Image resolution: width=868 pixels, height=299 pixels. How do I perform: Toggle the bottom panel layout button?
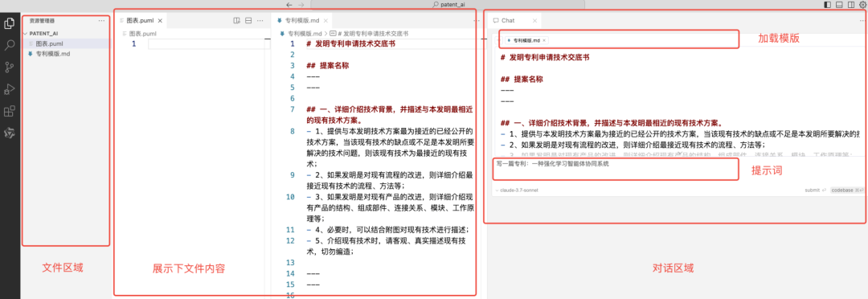click(839, 5)
